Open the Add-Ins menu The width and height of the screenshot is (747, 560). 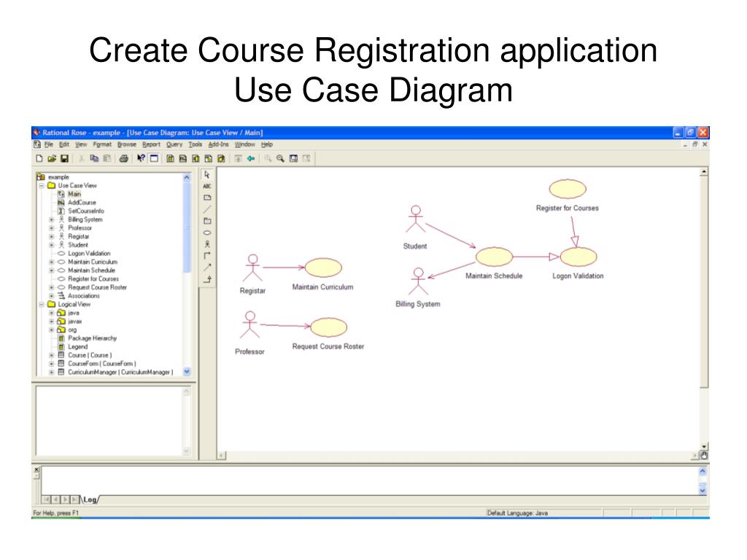[218, 144]
